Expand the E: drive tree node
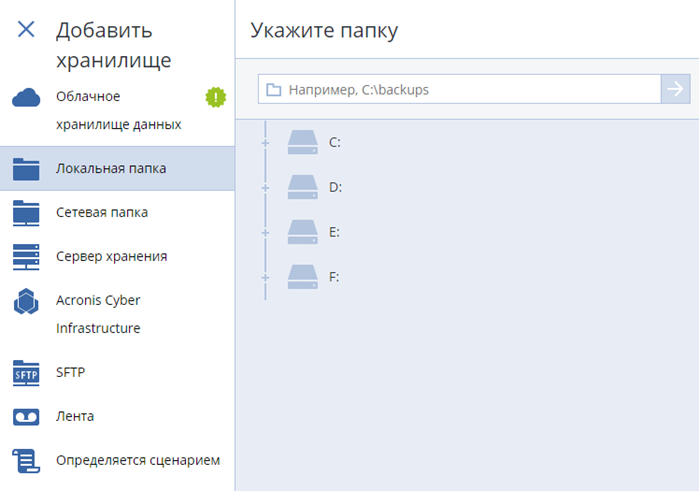This screenshot has width=699, height=491. pos(265,233)
